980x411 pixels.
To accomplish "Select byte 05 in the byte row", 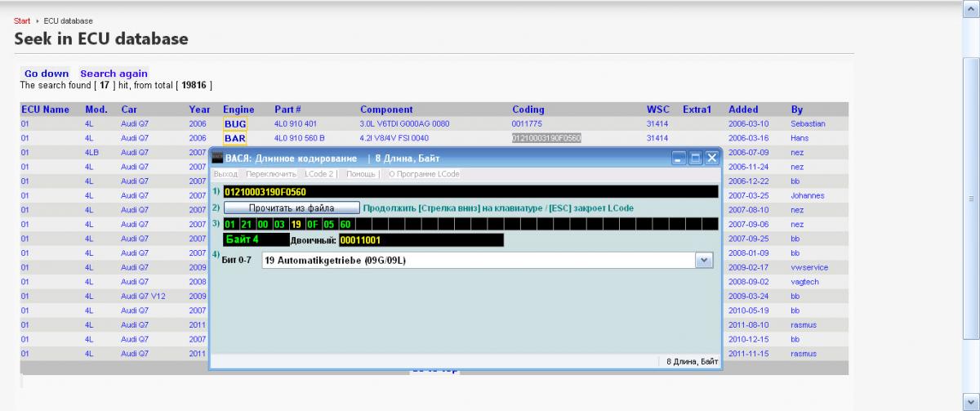I will [328, 224].
